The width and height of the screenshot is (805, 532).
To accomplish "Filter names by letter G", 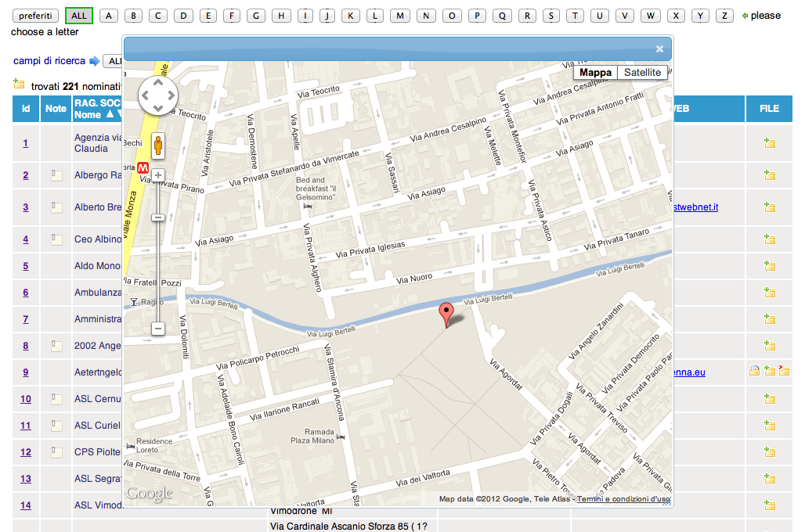I will (x=255, y=16).
